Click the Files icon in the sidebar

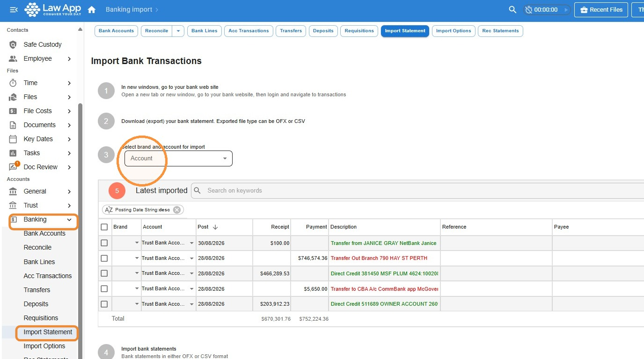13,97
